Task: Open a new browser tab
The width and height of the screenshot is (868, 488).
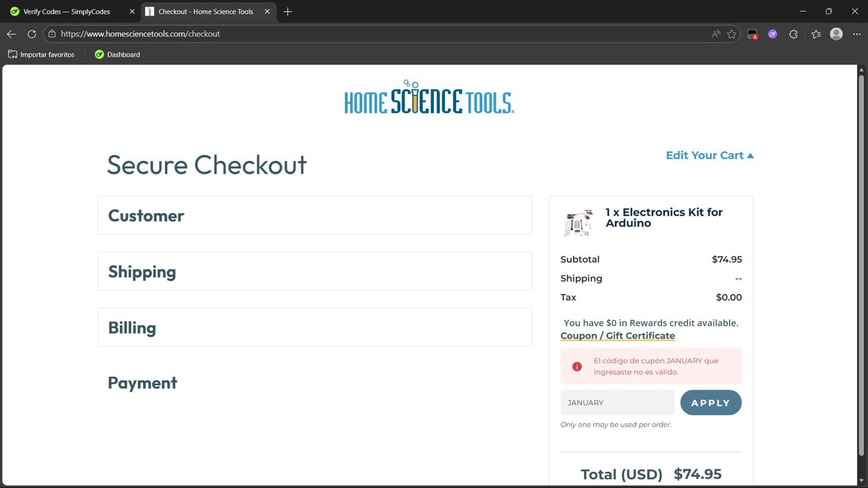Action: [288, 12]
